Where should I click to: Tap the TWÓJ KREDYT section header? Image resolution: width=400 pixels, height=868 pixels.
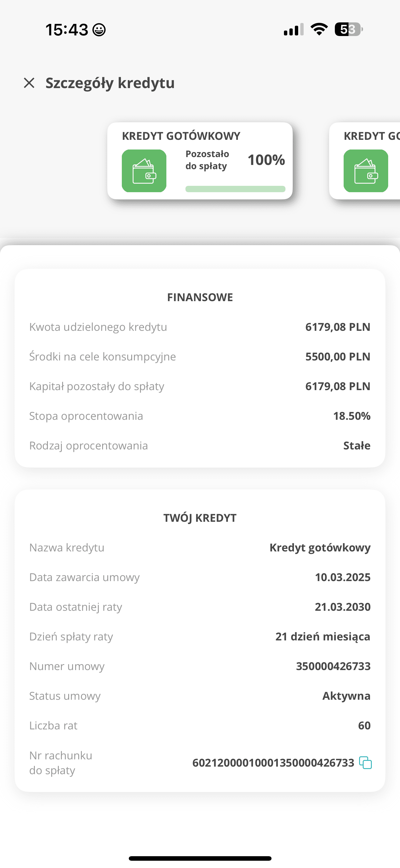tap(200, 518)
